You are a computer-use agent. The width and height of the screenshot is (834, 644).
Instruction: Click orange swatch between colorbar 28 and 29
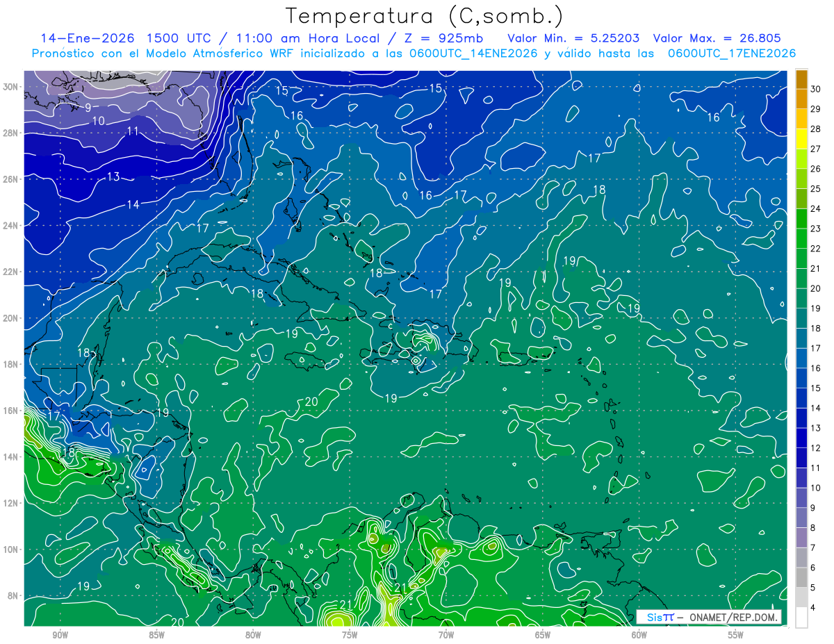(x=802, y=119)
